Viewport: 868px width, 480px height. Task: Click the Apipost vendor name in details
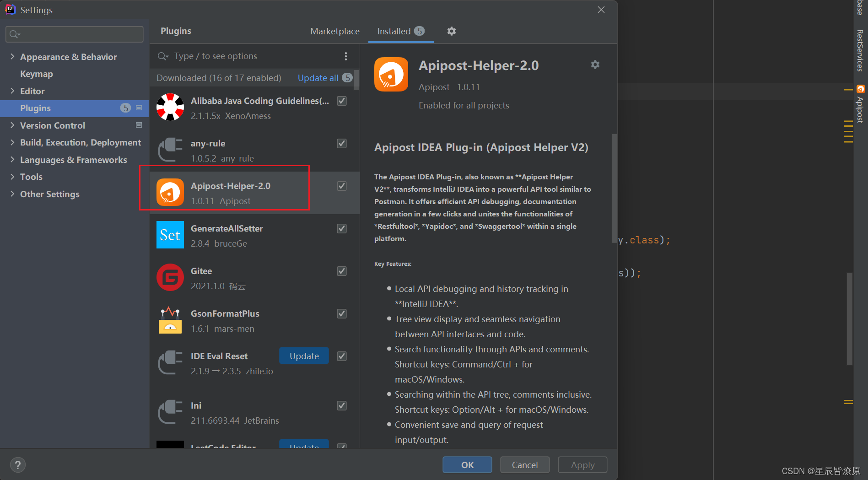click(434, 87)
